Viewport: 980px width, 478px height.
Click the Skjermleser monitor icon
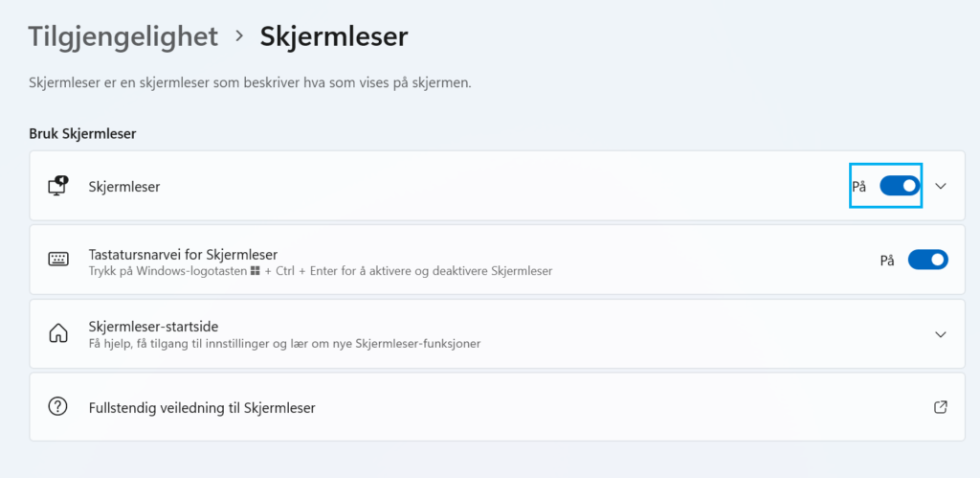(x=58, y=186)
